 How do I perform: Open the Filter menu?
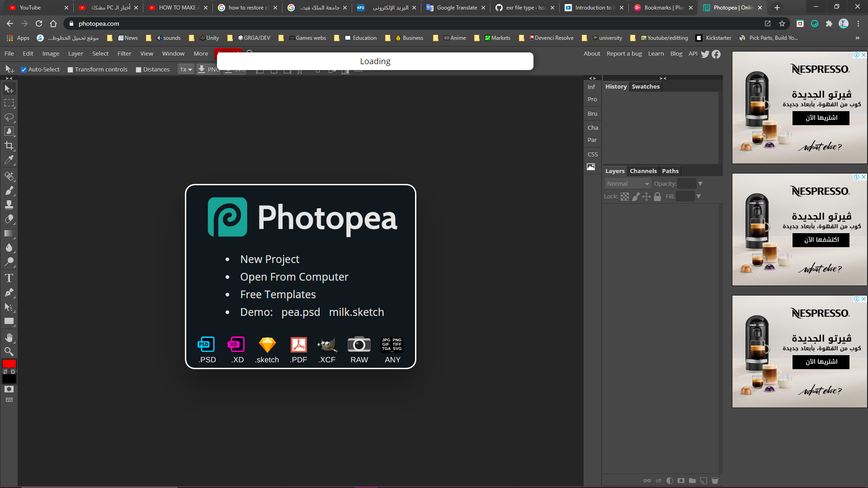[x=124, y=53]
